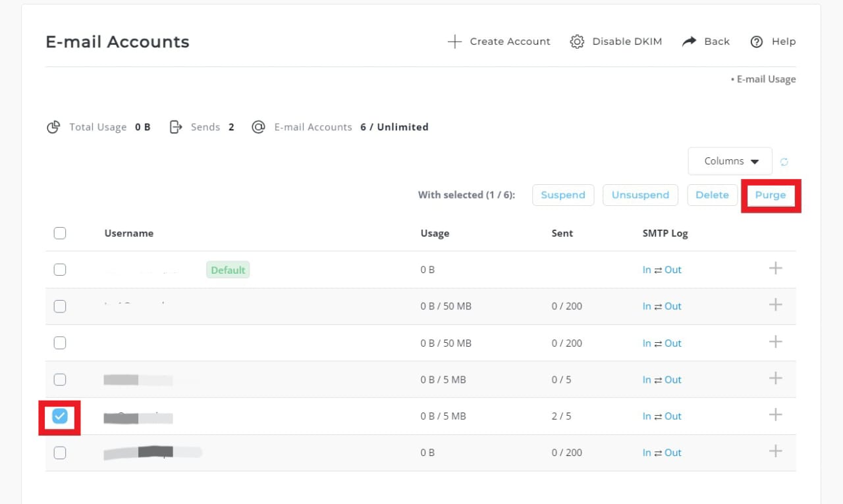This screenshot has height=504, width=843.
Task: Click the refresh icon beside Columns
Action: (x=784, y=162)
